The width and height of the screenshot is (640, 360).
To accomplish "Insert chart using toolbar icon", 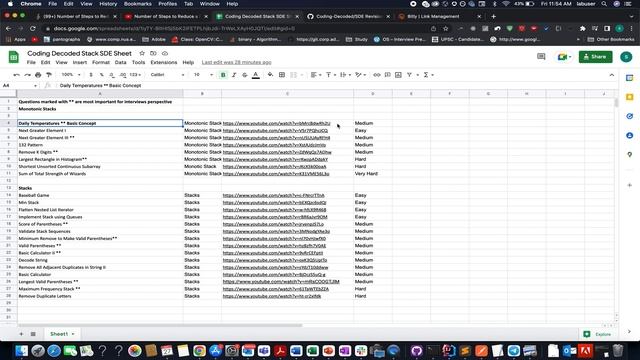I will (x=398, y=75).
